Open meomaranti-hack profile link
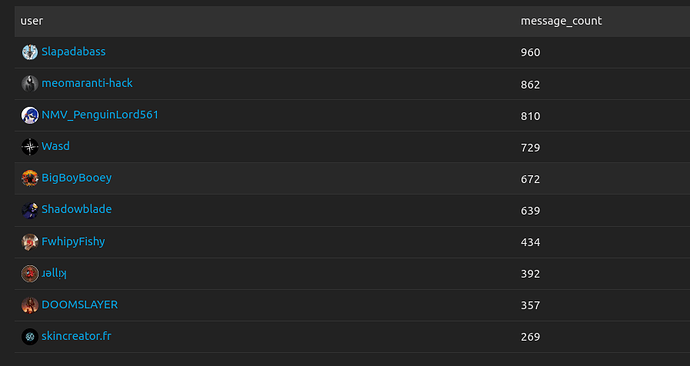The width and height of the screenshot is (690, 366). 87,83
